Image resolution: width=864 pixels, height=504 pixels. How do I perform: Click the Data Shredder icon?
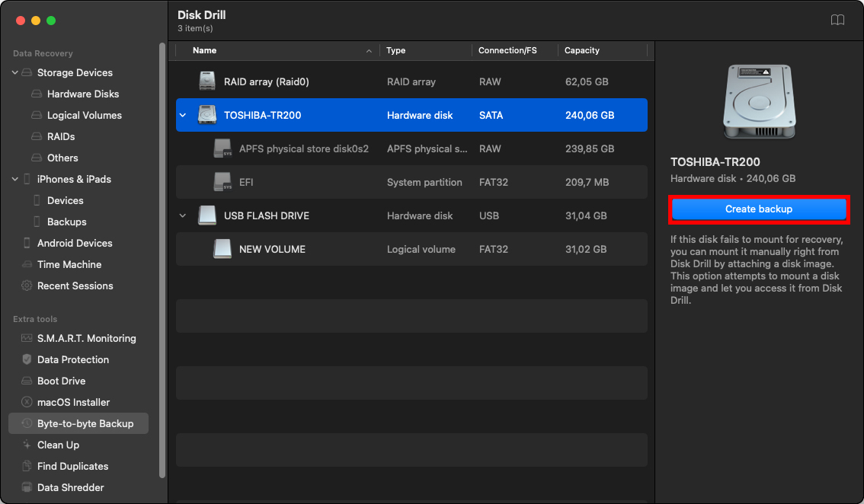(27, 487)
